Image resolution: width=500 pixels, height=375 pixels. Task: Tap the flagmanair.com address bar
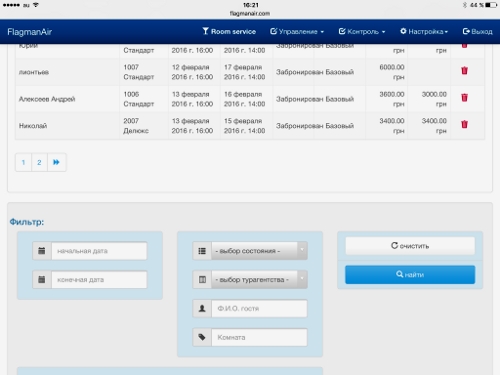pyautogui.click(x=250, y=13)
